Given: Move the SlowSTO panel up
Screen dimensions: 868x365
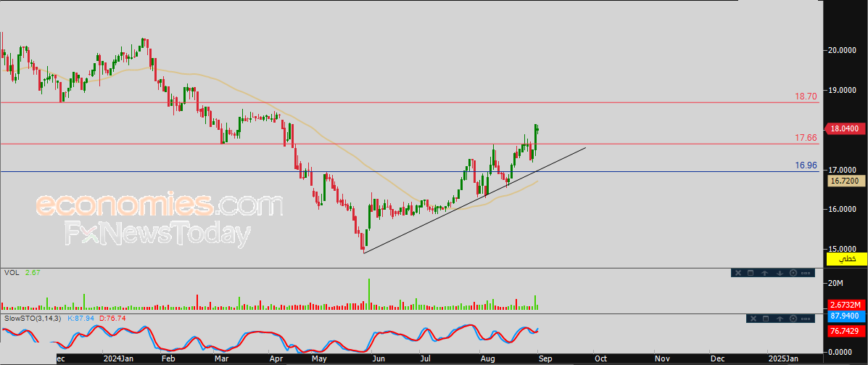Looking at the screenshot, I should click(780, 319).
